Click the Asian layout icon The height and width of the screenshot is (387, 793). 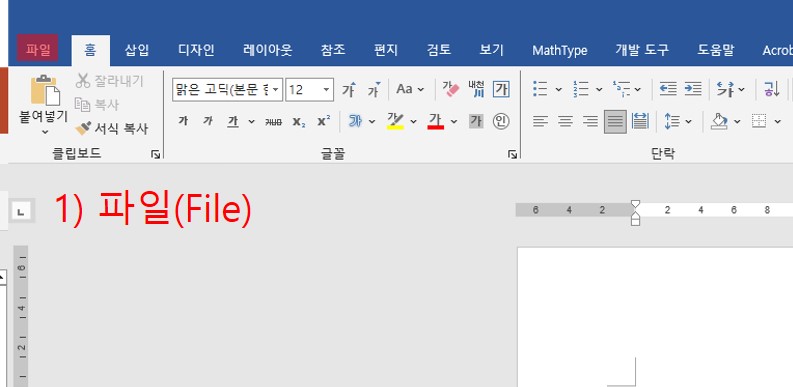click(725, 90)
